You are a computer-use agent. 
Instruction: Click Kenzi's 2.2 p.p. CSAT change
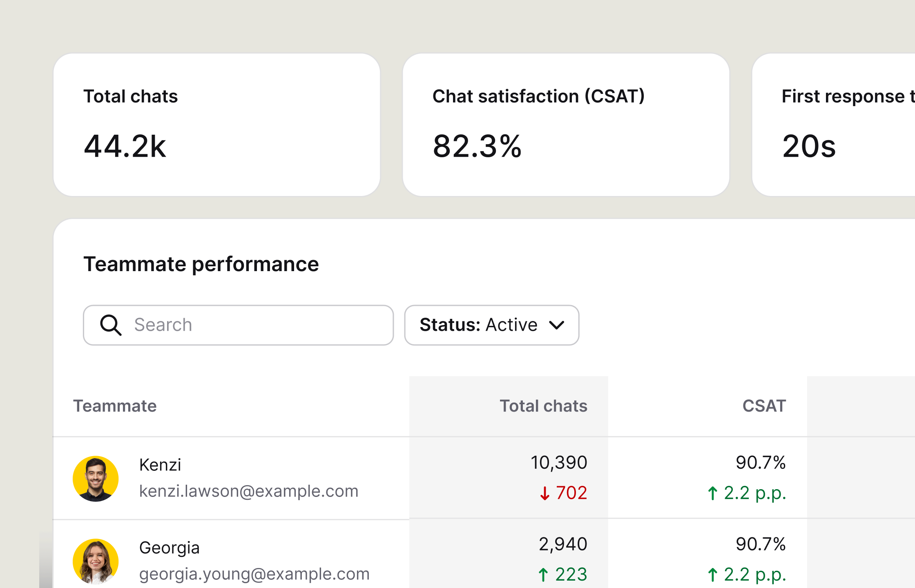tap(747, 493)
